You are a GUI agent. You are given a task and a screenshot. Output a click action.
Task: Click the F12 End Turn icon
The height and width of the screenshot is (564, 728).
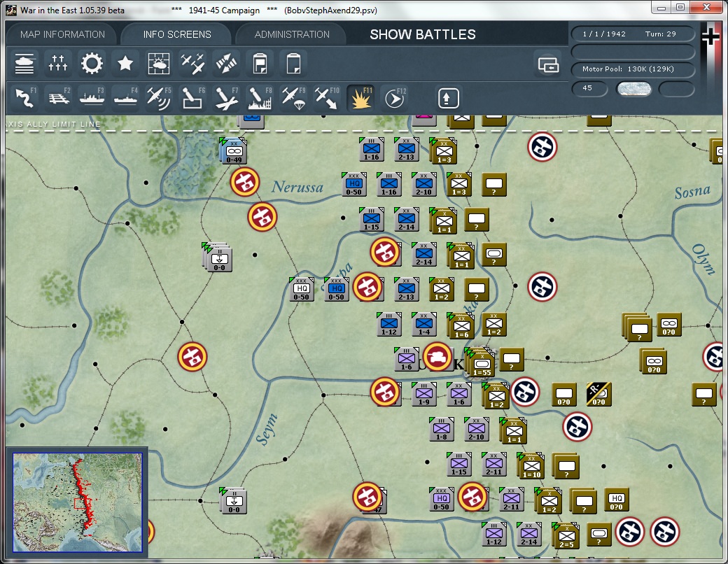pos(395,97)
